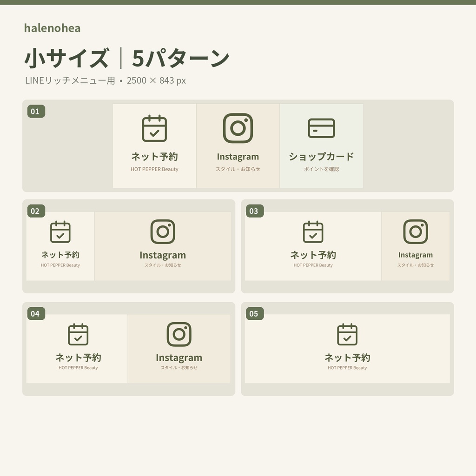Click the calendar icon in pattern 04
476x476 pixels.
(x=78, y=334)
